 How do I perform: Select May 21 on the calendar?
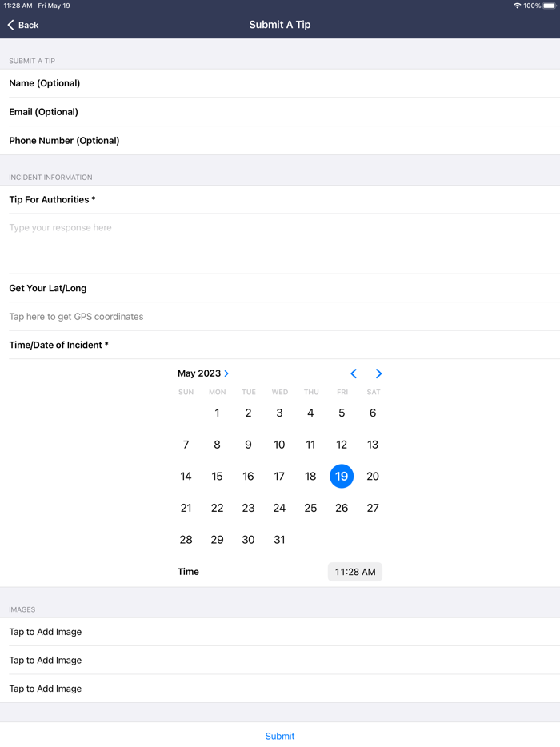tap(186, 509)
